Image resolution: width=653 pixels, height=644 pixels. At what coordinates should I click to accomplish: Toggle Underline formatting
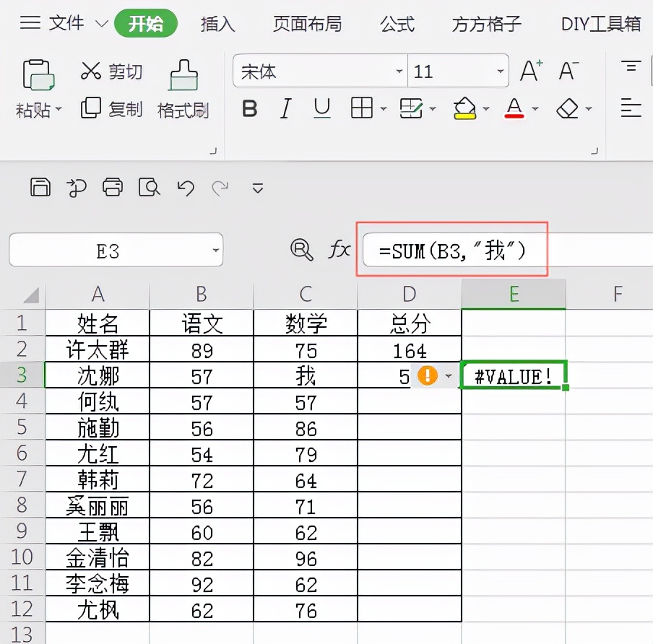tap(322, 108)
